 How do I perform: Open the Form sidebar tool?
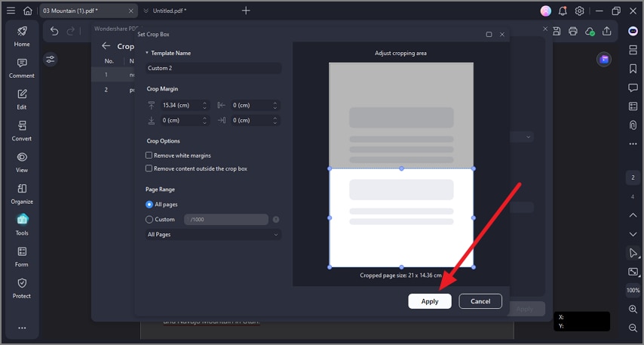coord(22,257)
